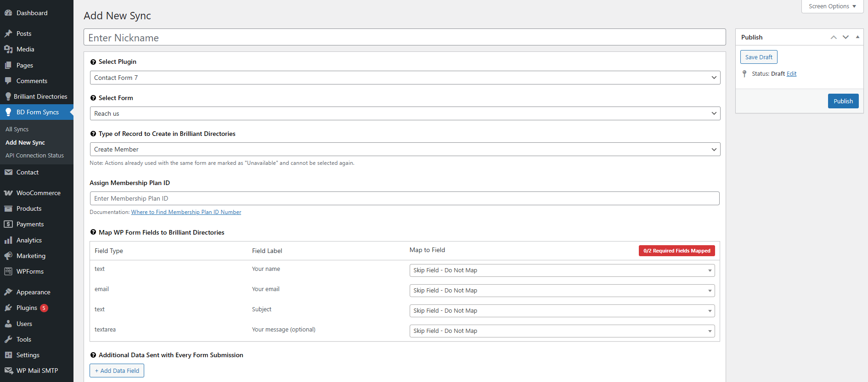Go to All Syncs submenu
The height and width of the screenshot is (382, 868).
point(17,129)
